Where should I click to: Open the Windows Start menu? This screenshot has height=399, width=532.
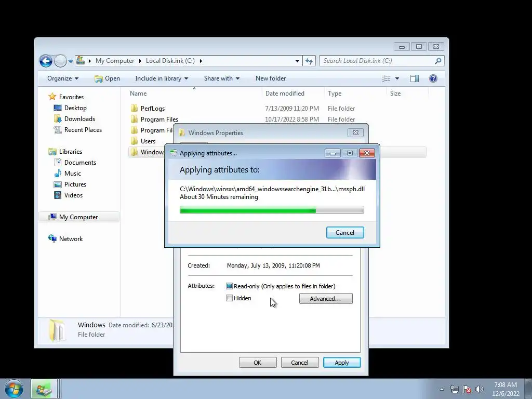[x=14, y=389]
